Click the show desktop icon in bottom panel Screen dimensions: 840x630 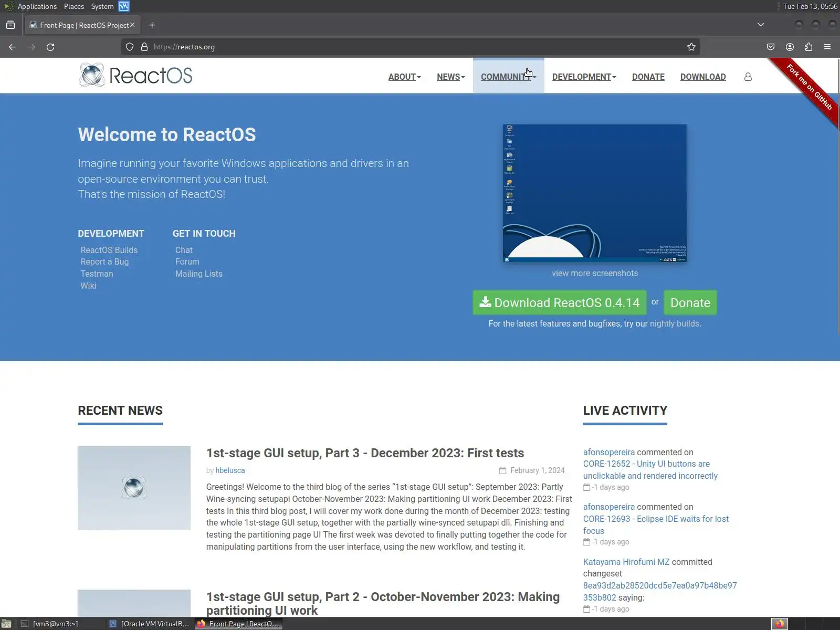coord(6,624)
